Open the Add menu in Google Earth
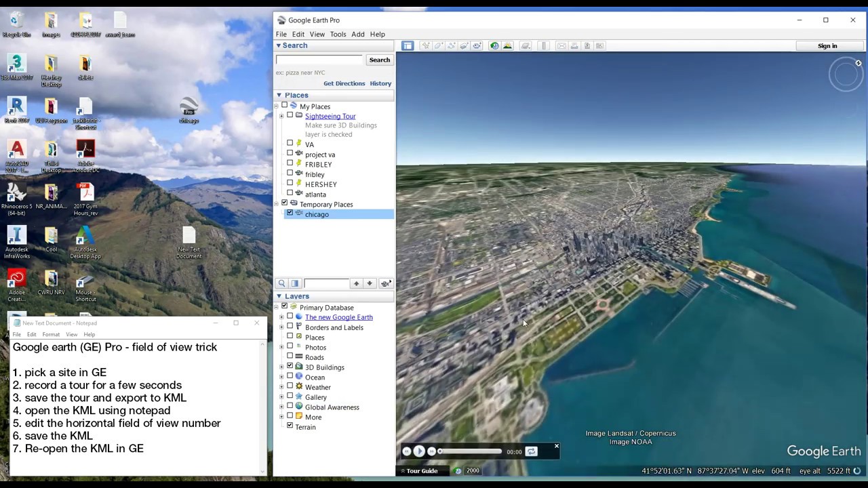The width and height of the screenshot is (868, 488). pyautogui.click(x=358, y=34)
